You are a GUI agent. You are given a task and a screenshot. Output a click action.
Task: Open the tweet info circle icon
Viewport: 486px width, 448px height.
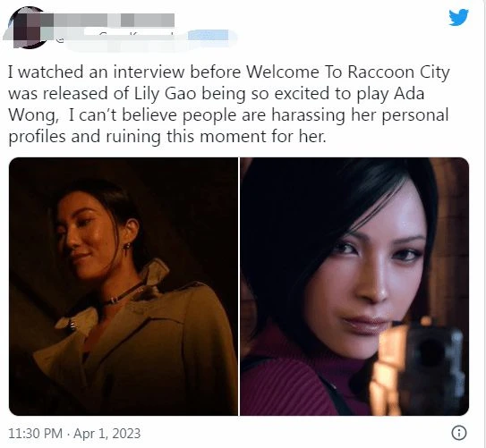click(459, 433)
